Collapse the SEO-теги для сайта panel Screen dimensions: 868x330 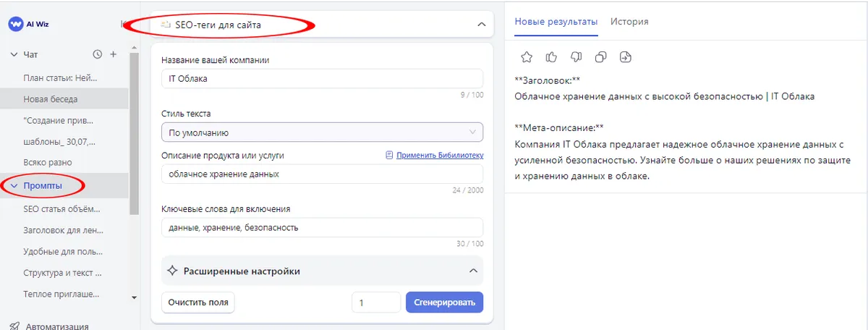click(x=481, y=25)
